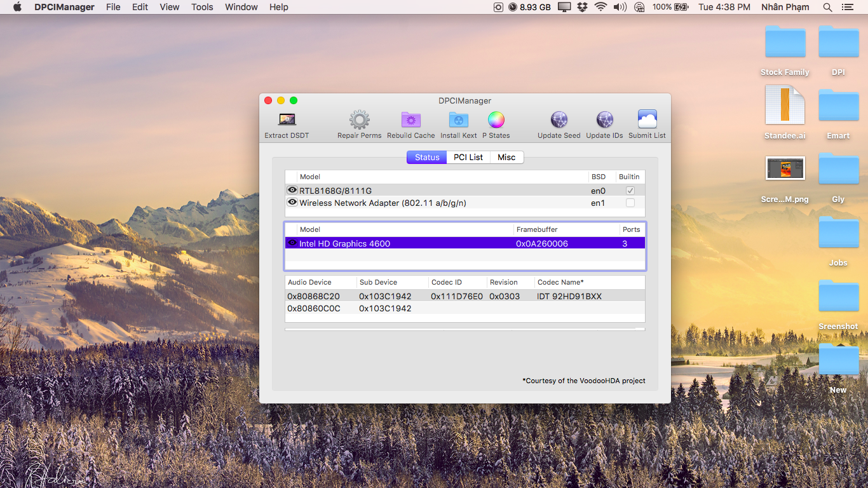Open the Window menu
The width and height of the screenshot is (868, 488).
241,7
